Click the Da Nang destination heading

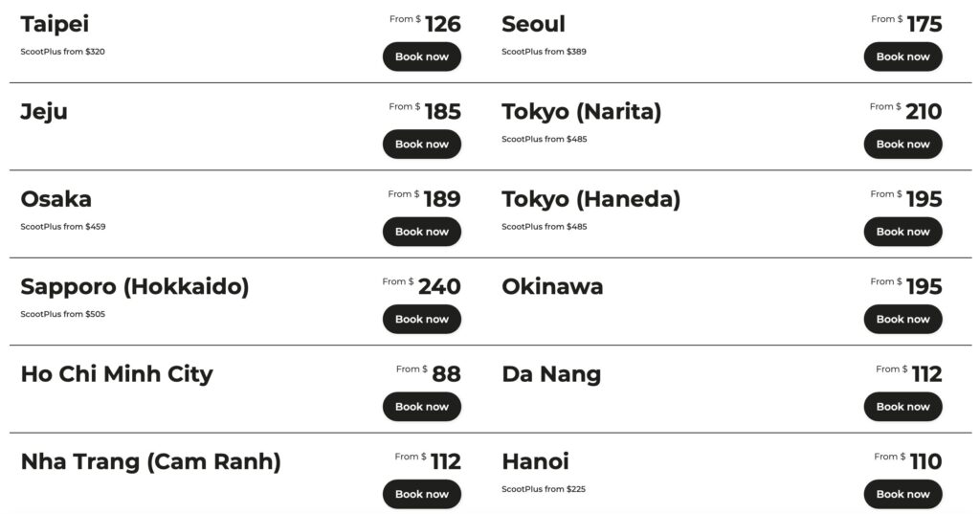tap(551, 374)
